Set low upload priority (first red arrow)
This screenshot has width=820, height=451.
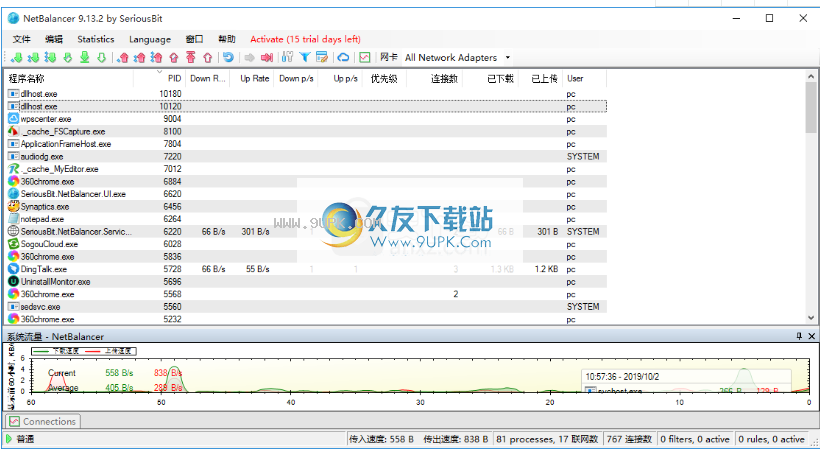tap(123, 58)
